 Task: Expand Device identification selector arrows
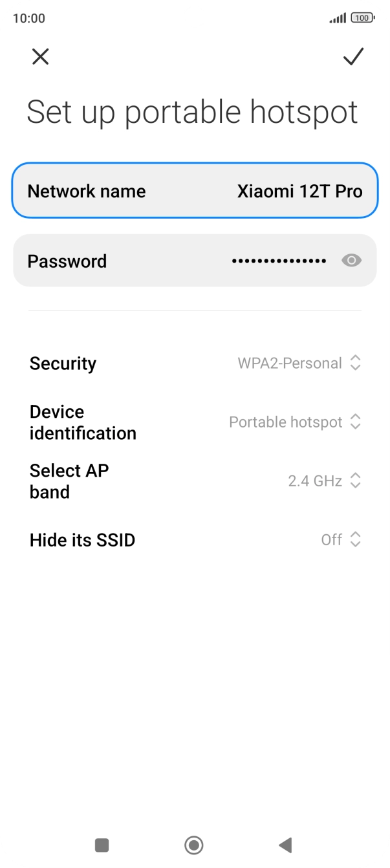coord(355,422)
